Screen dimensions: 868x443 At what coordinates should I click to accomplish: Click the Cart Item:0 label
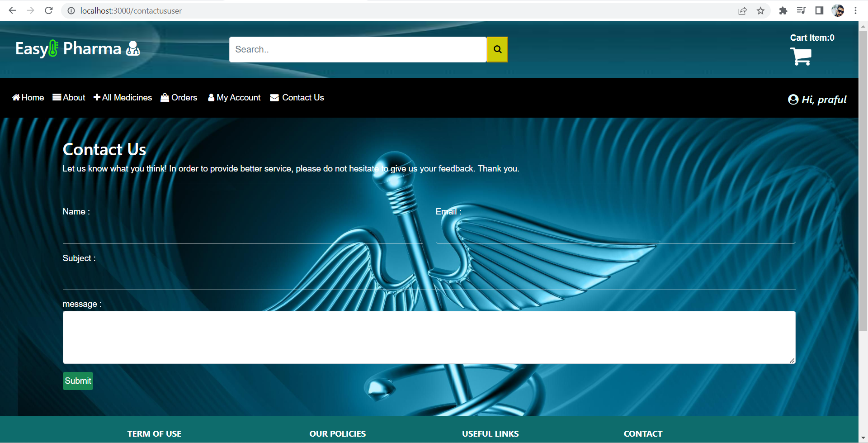[x=812, y=38]
